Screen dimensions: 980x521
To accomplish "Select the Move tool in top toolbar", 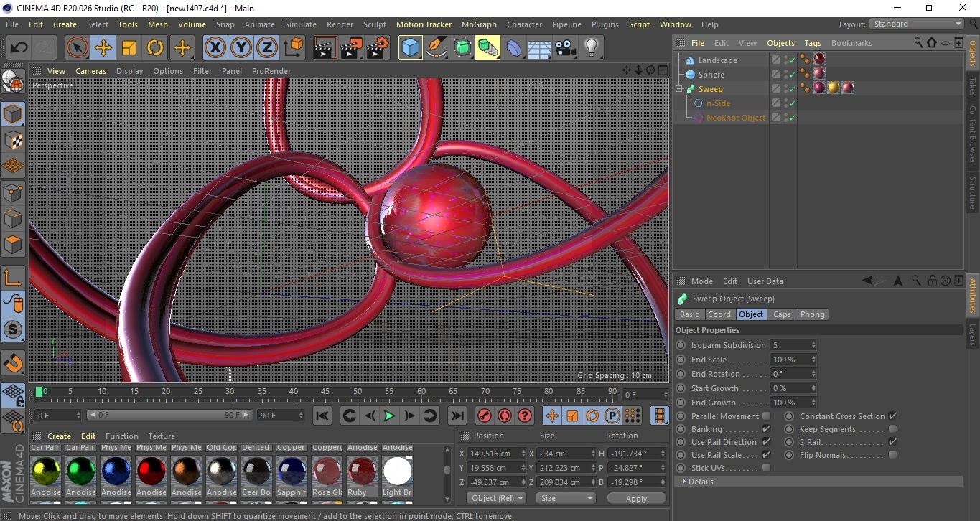I will [103, 48].
